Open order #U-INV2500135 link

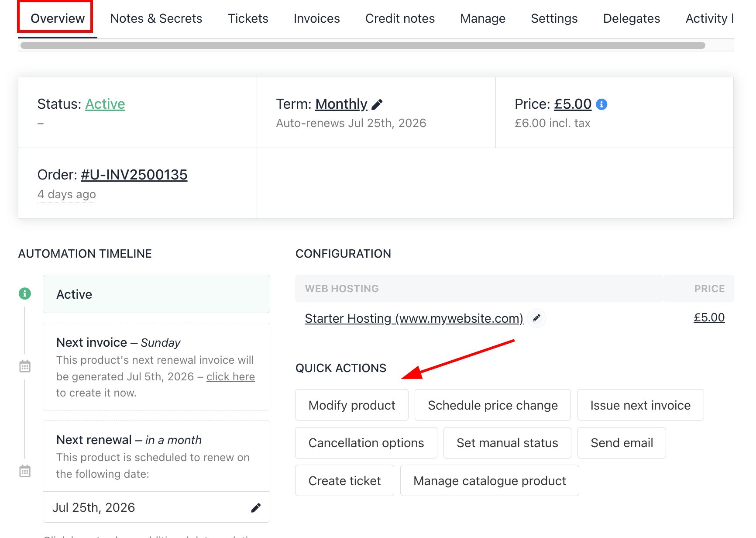tap(134, 175)
